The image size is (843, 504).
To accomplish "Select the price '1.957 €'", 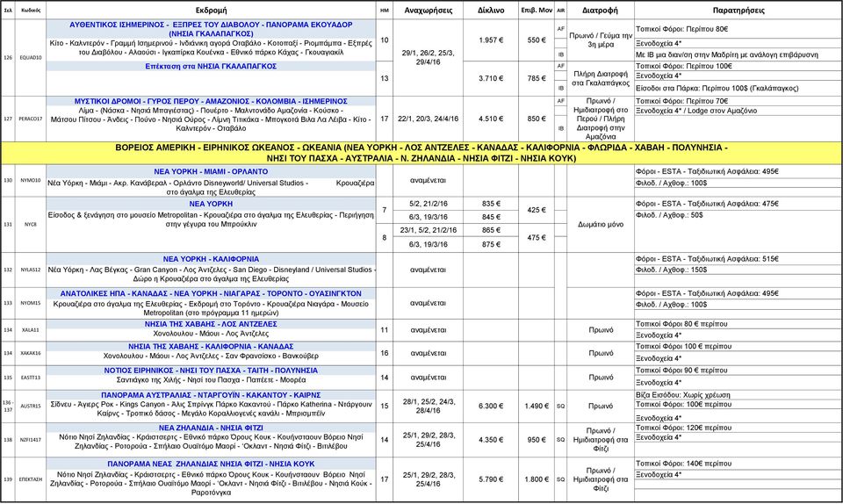I will 491,40.
